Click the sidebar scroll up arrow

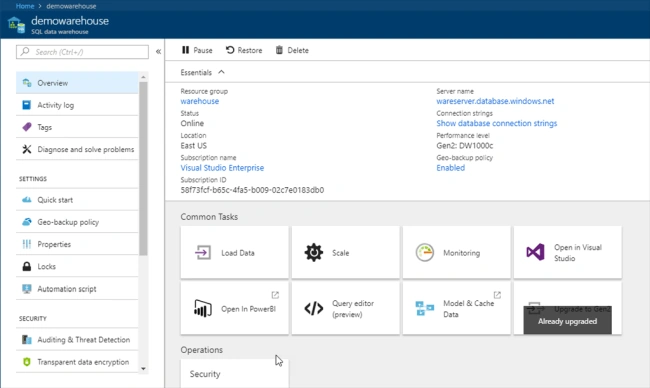pyautogui.click(x=143, y=77)
